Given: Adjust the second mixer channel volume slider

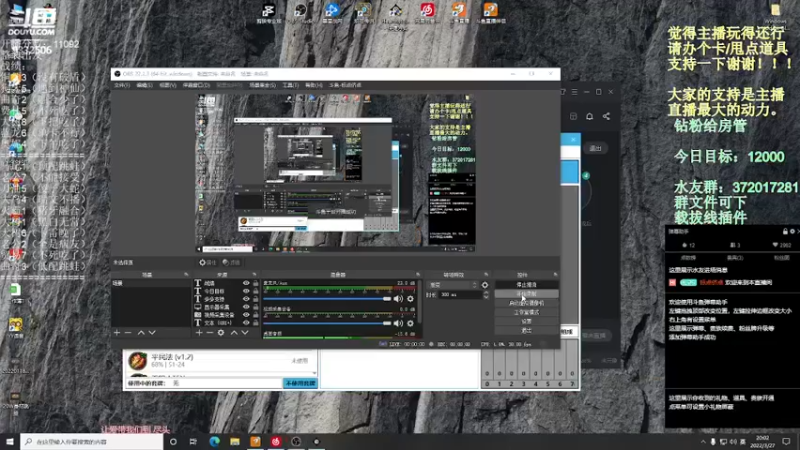Looking at the screenshot, I should coord(327,323).
